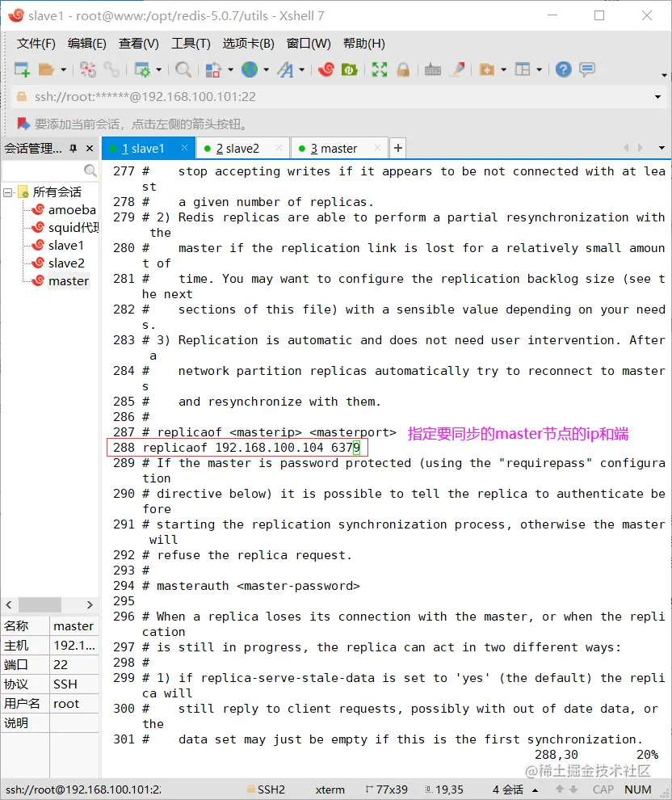Expand dropdown next to properties gear icon
Screen dimensions: 672x800
[158, 69]
